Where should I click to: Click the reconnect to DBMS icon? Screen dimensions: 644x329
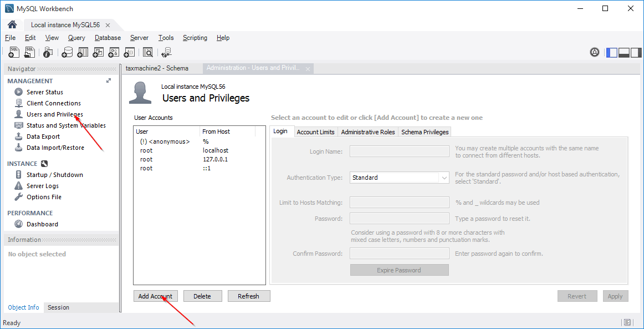tap(166, 52)
